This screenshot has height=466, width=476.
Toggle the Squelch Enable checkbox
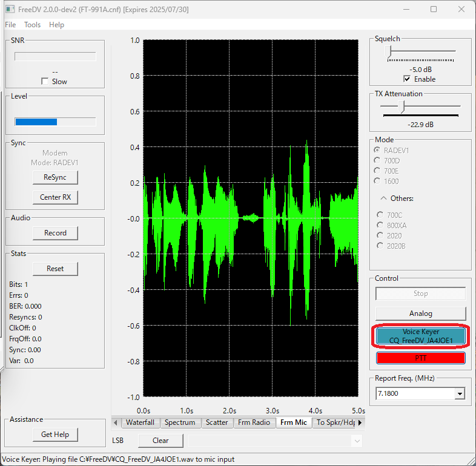407,79
